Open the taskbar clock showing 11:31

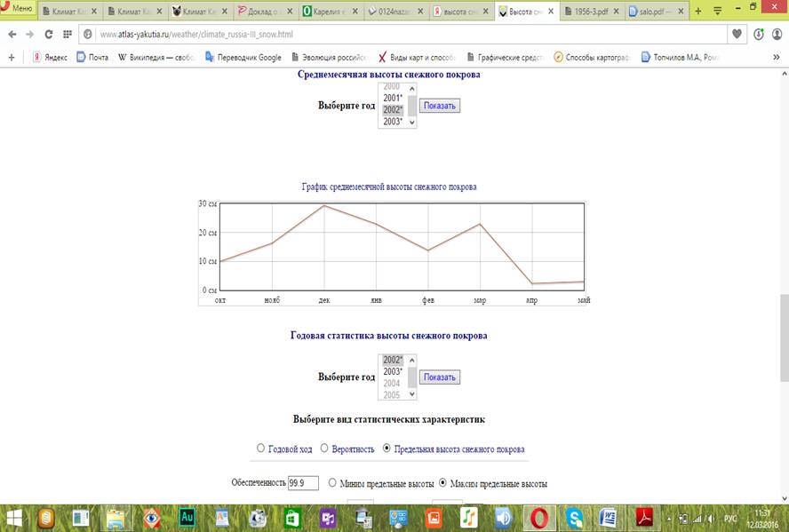[x=763, y=519]
